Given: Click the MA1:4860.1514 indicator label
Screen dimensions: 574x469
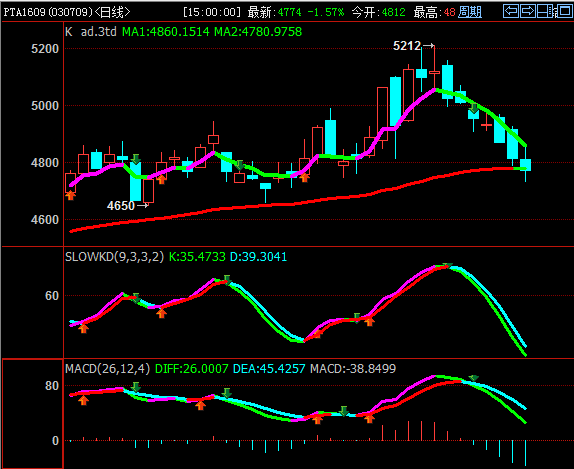Looking at the screenshot, I should coord(165,32).
